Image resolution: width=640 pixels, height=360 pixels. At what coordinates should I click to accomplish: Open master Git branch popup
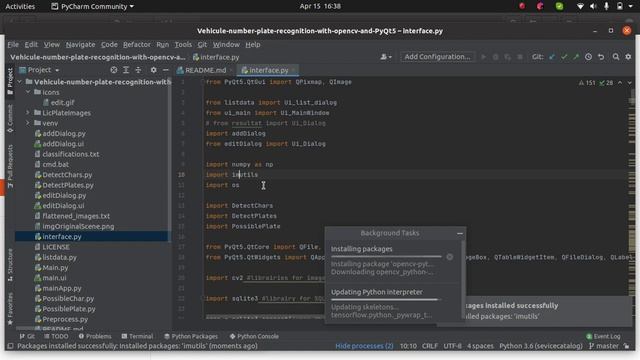click(604, 346)
